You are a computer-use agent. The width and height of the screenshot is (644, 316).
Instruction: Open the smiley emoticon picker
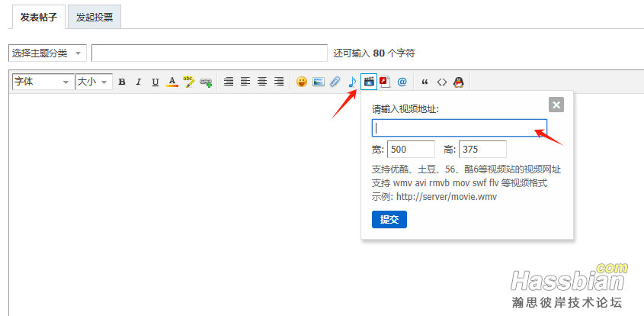tap(302, 82)
